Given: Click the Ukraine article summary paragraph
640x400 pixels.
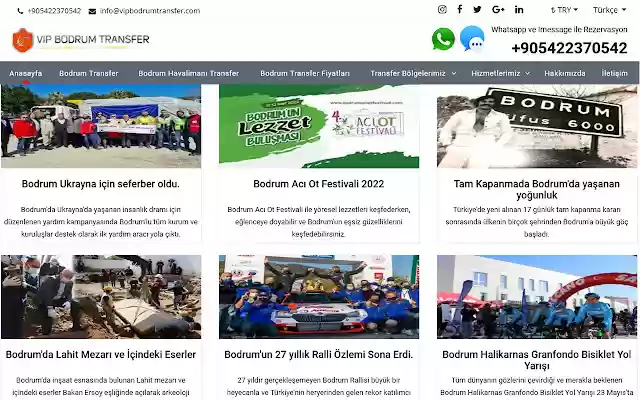Looking at the screenshot, I should pos(101,222).
